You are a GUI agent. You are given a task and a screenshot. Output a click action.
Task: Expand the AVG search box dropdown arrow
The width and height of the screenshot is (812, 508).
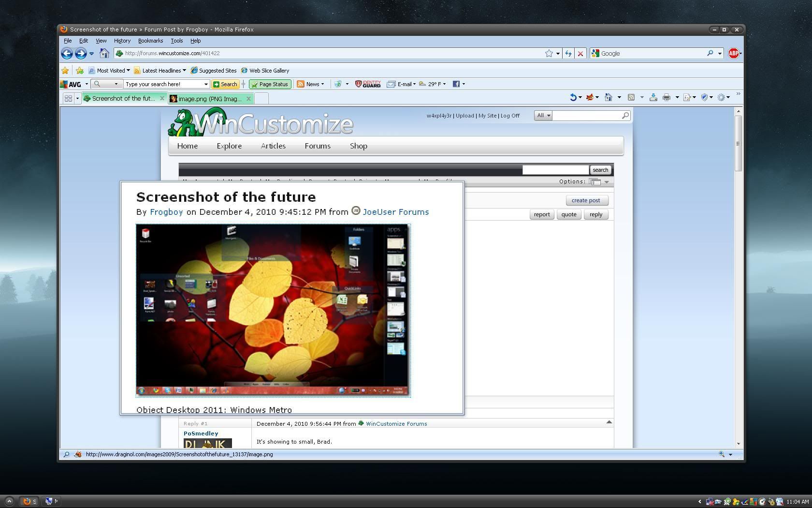tap(206, 84)
